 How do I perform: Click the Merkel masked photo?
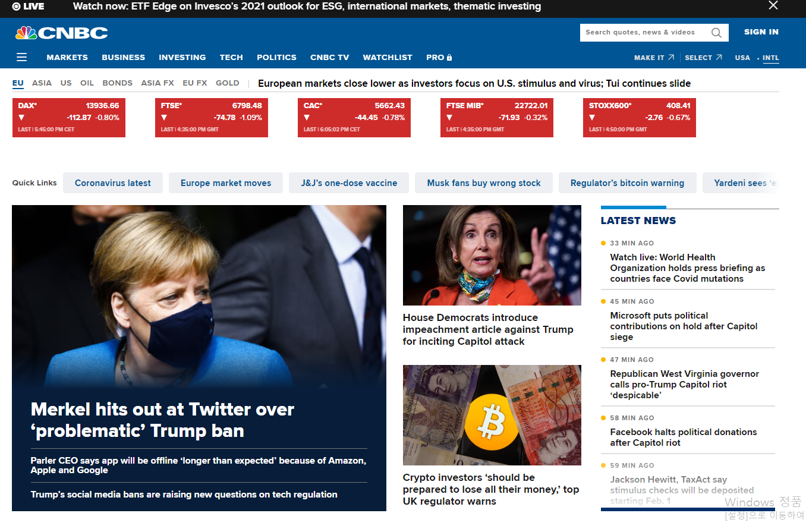point(199,297)
